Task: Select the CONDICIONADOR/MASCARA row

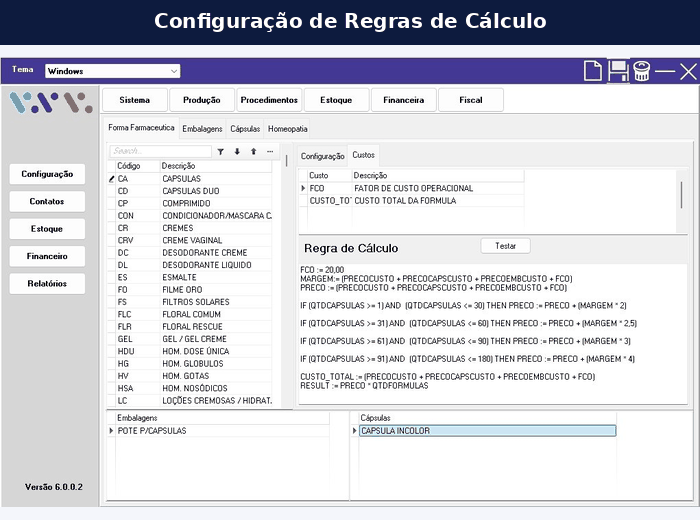Action: tap(190, 216)
